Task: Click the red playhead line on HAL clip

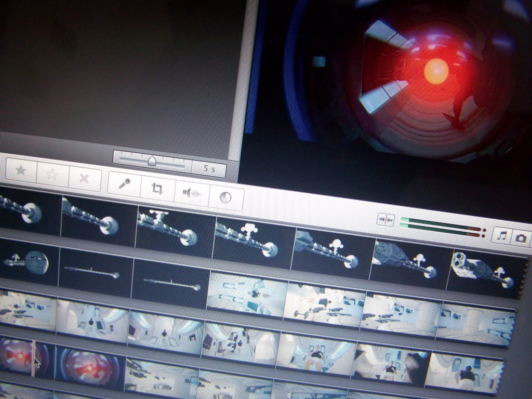Action: 33,358
